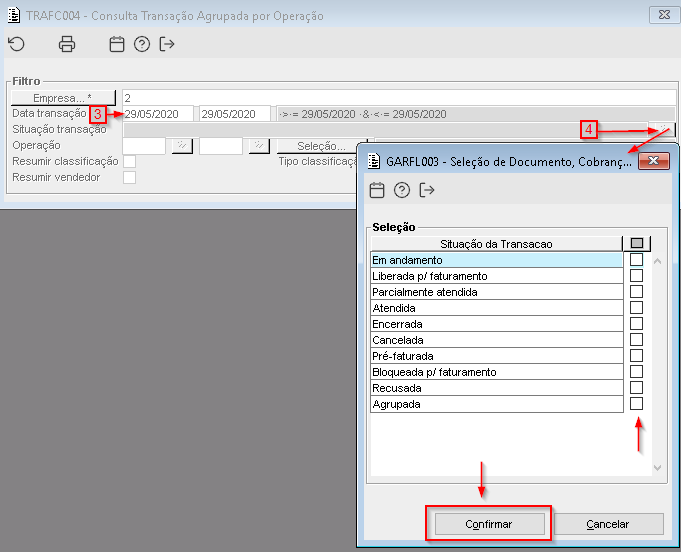The height and width of the screenshot is (552, 681).
Task: Enable Resumir vendedor checkbox
Action: click(x=129, y=178)
